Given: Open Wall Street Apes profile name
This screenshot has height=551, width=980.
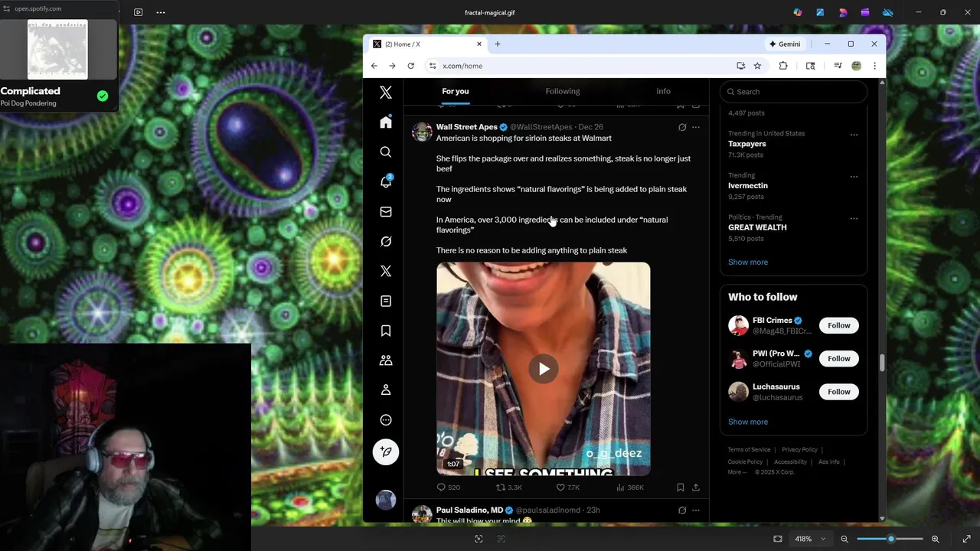Looking at the screenshot, I should 466,127.
